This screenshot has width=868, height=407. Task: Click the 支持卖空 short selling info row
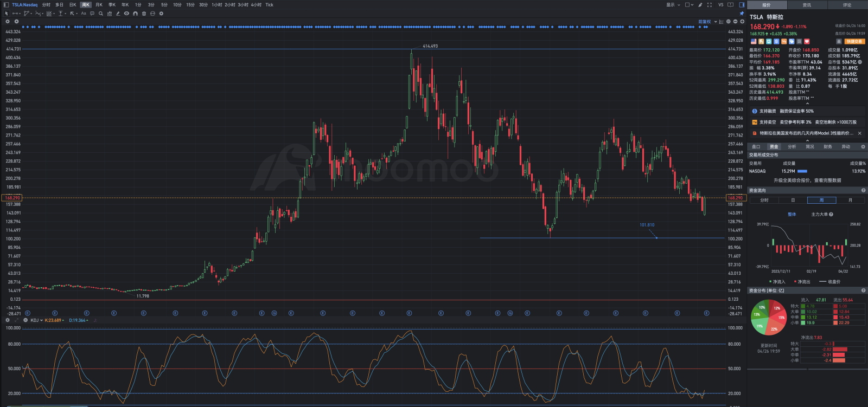[807, 122]
